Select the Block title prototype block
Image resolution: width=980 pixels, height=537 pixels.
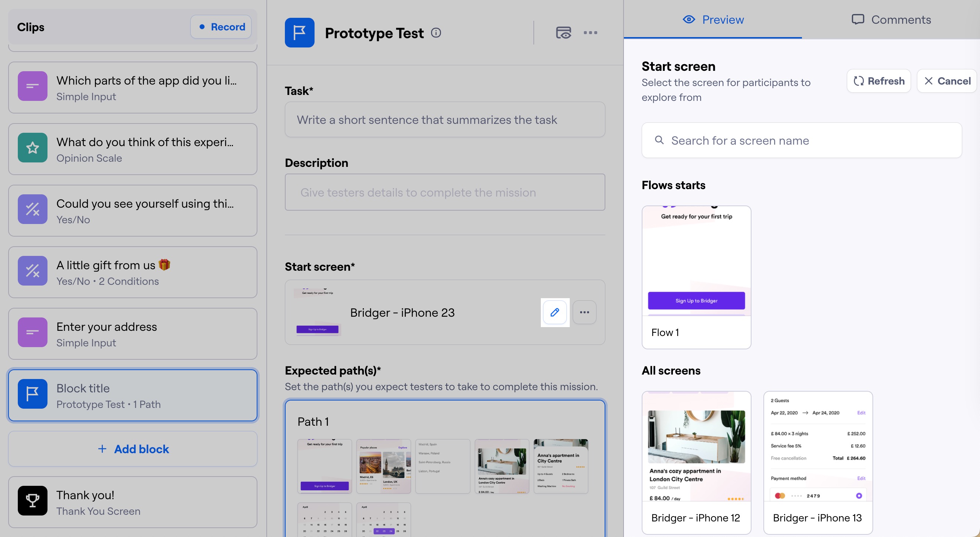click(x=132, y=395)
